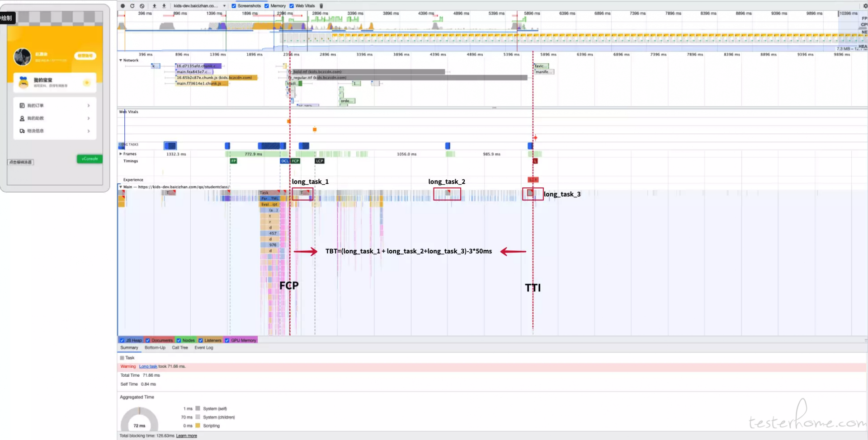868x440 pixels.
Task: Click the reload and profile icon
Action: point(132,6)
